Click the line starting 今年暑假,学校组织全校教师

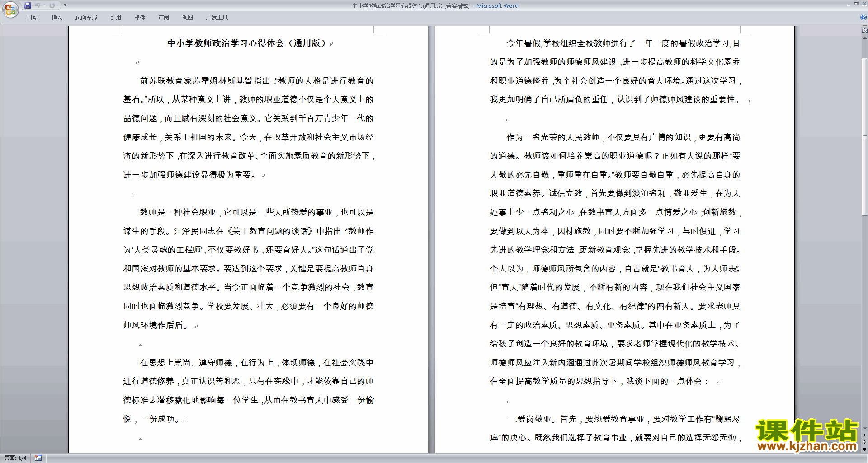click(x=623, y=43)
